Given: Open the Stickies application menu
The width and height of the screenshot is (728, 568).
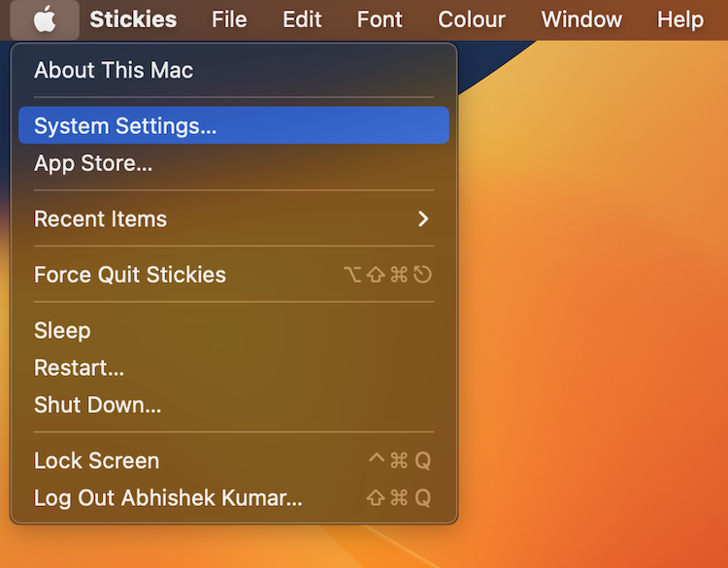Looking at the screenshot, I should pos(133,20).
